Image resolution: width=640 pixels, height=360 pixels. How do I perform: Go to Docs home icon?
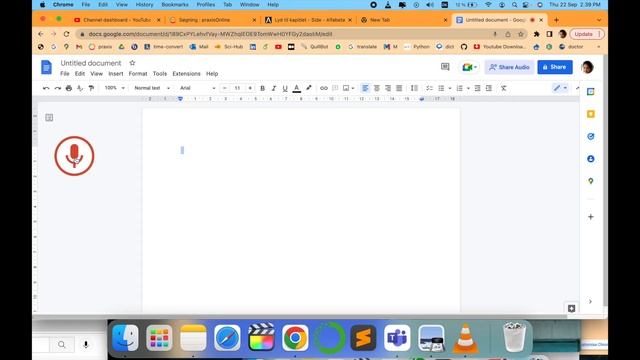(x=47, y=67)
